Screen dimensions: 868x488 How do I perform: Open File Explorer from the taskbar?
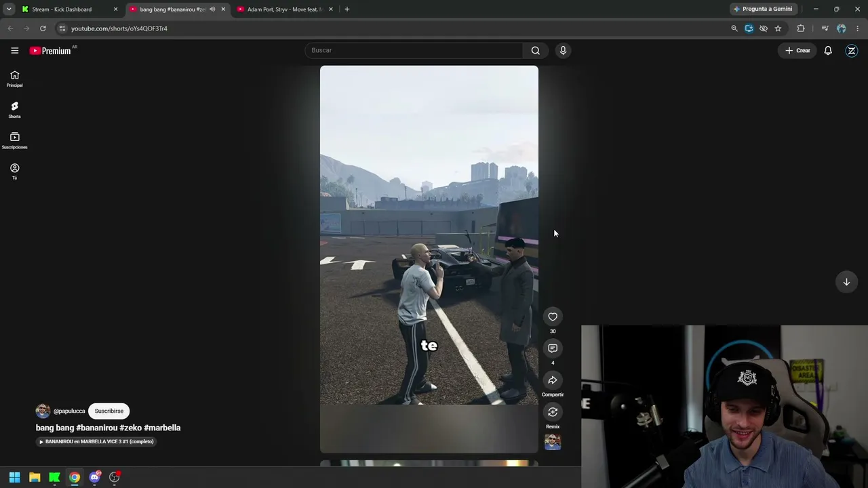pos(35,477)
